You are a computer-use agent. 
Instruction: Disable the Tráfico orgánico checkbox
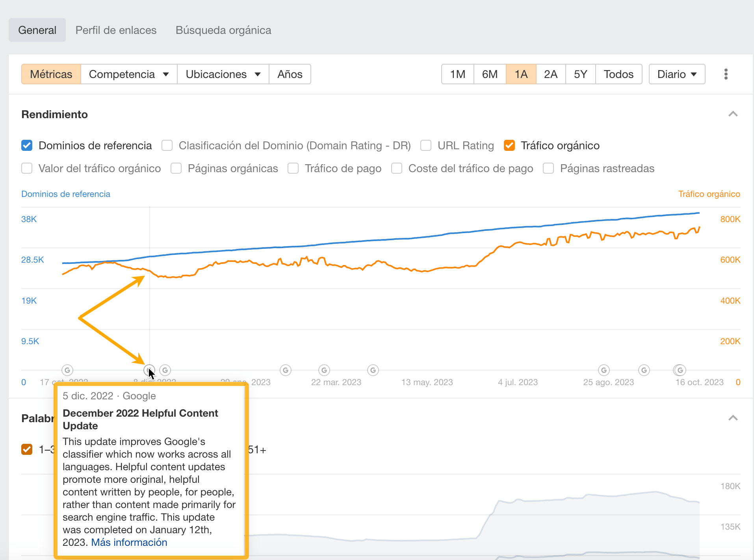[509, 145]
